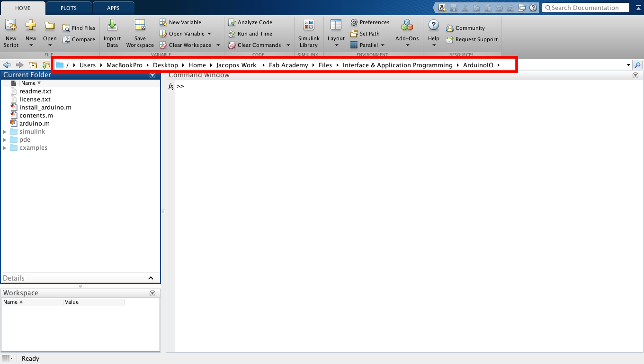
Task: Click the cut scissors icon
Action: click(465, 8)
